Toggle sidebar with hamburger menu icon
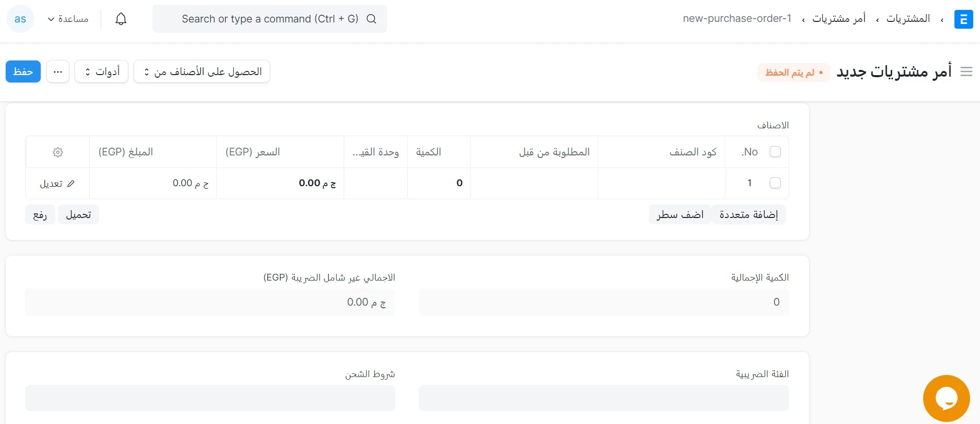 [x=966, y=72]
